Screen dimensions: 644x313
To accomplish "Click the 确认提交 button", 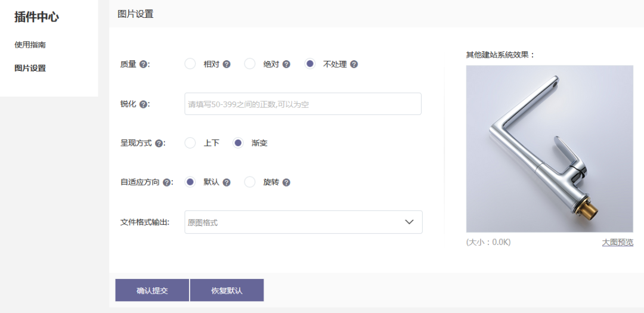I will point(152,290).
